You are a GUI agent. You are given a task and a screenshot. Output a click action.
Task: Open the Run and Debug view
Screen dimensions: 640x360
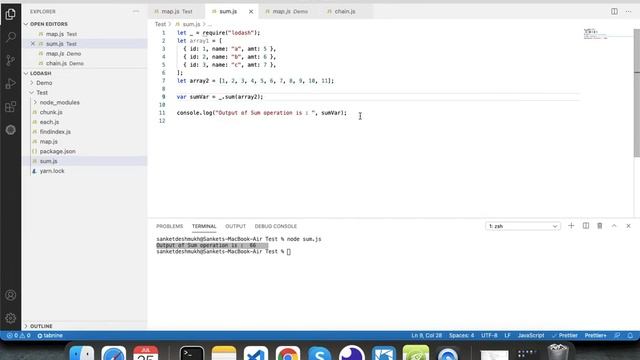11,84
